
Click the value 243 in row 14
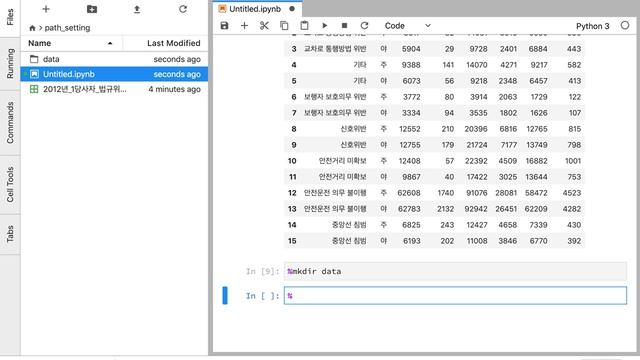click(x=447, y=225)
